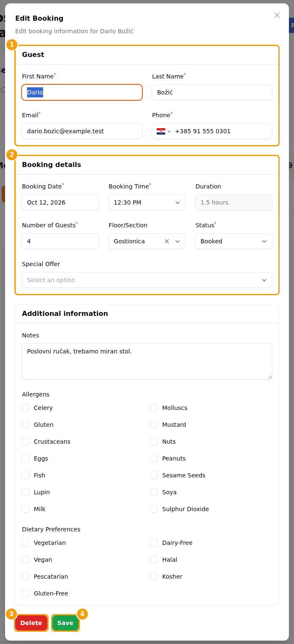294x644 pixels.
Task: Check the Celery allergen checkbox
Action: pos(25,408)
